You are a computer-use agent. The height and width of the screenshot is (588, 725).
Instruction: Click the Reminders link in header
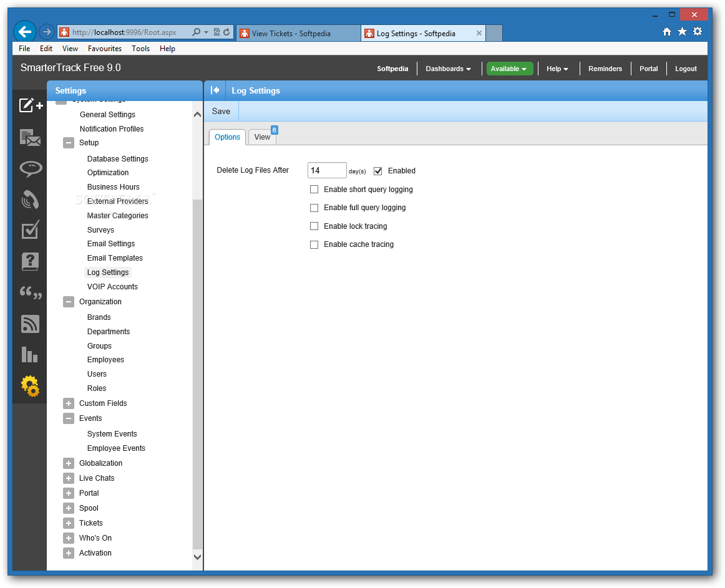[605, 69]
